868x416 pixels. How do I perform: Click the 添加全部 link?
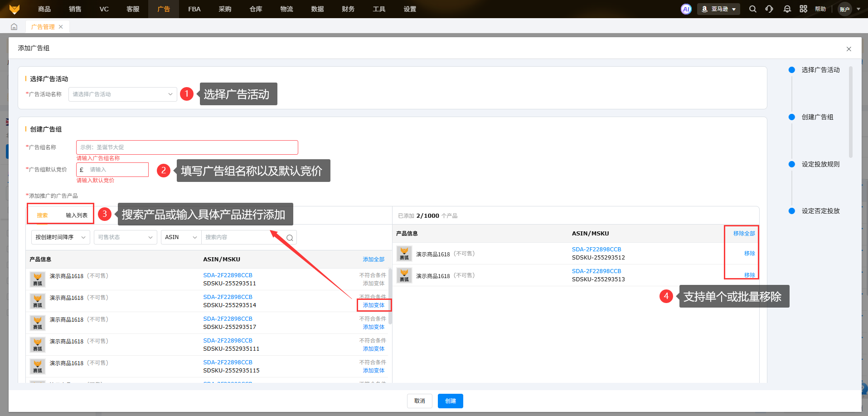point(373,259)
